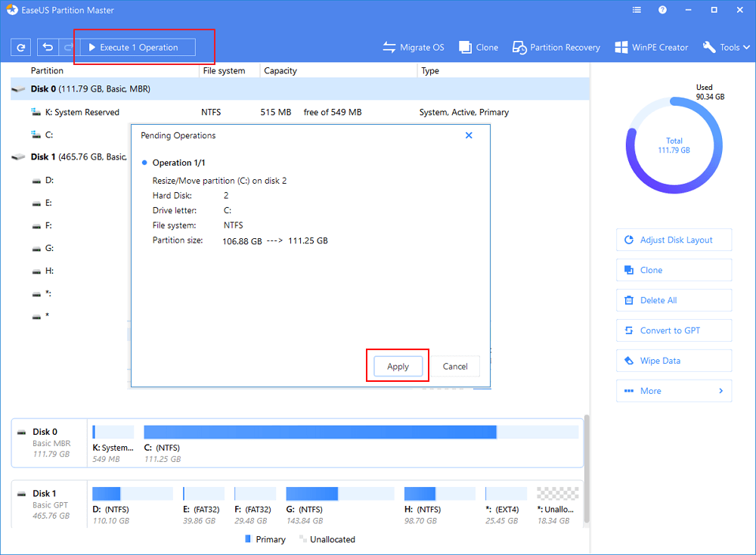Click the redo arrow in the toolbar
The image size is (756, 555).
coord(69,47)
